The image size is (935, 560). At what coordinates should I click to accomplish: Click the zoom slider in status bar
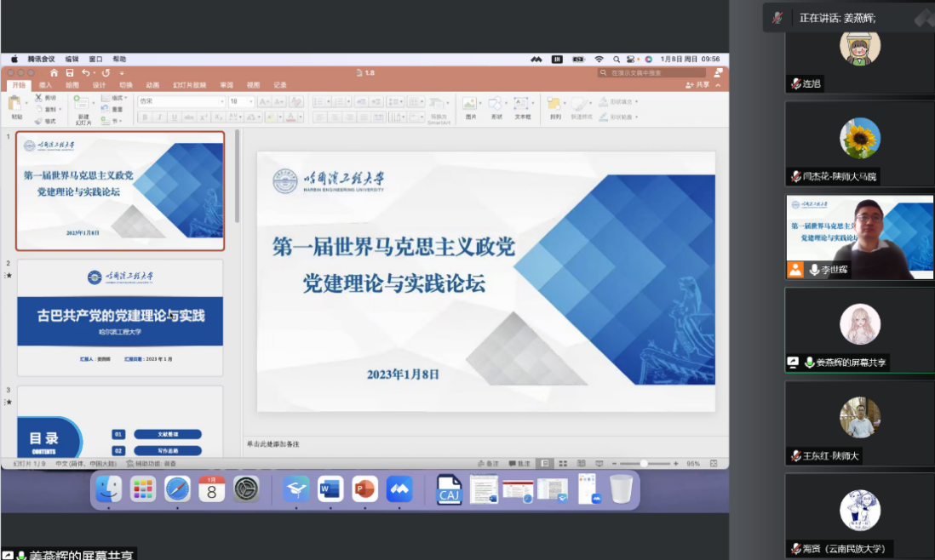(x=644, y=464)
